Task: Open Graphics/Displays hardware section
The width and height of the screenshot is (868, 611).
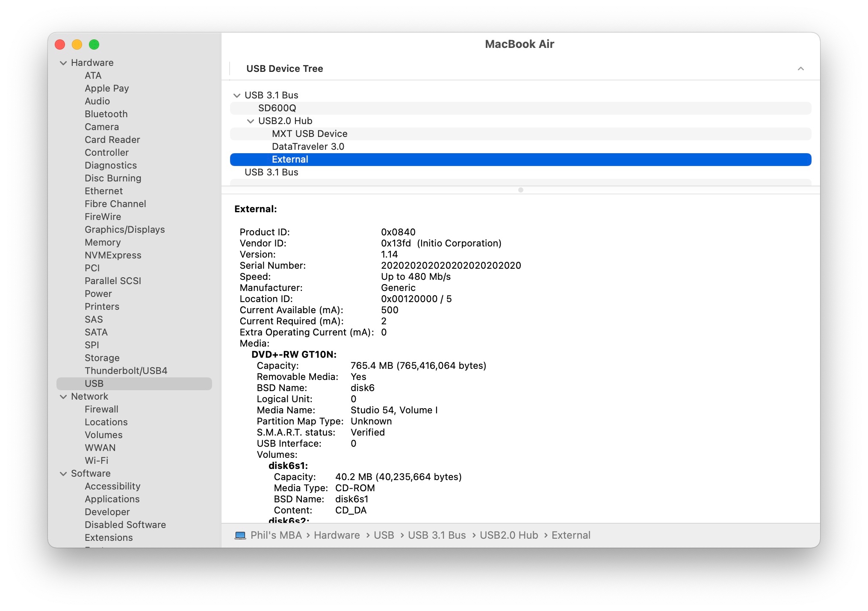Action: click(124, 230)
